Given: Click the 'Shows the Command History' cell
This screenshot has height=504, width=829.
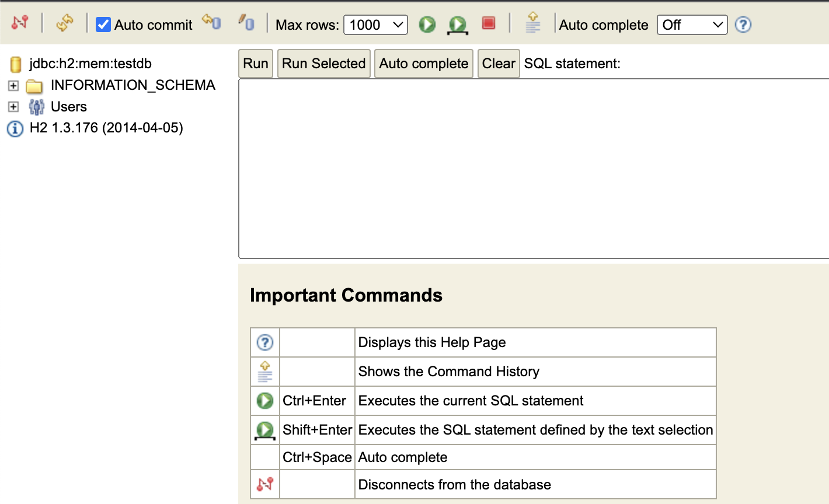Looking at the screenshot, I should pyautogui.click(x=535, y=372).
